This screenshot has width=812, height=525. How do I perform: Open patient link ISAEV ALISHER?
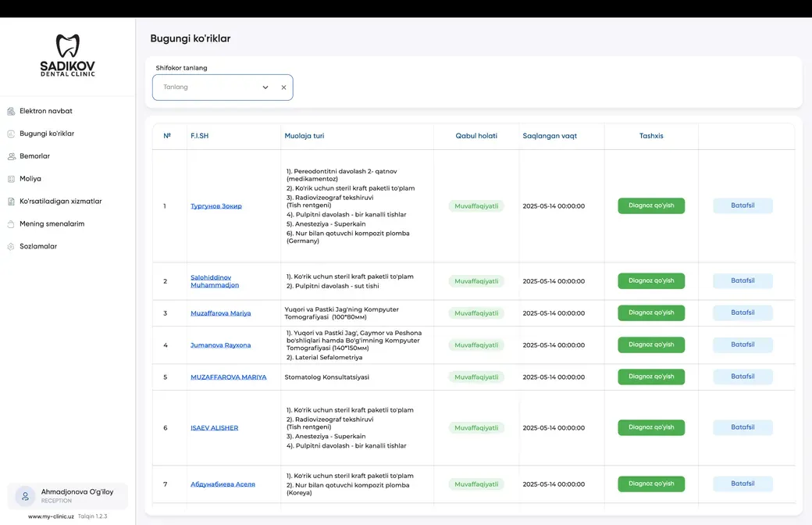215,428
